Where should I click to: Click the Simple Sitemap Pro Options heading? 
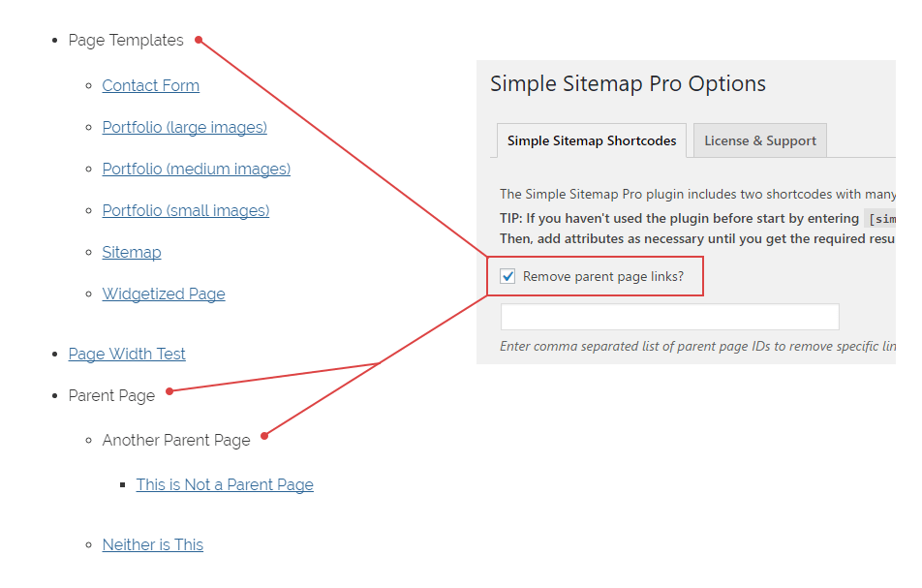[628, 83]
